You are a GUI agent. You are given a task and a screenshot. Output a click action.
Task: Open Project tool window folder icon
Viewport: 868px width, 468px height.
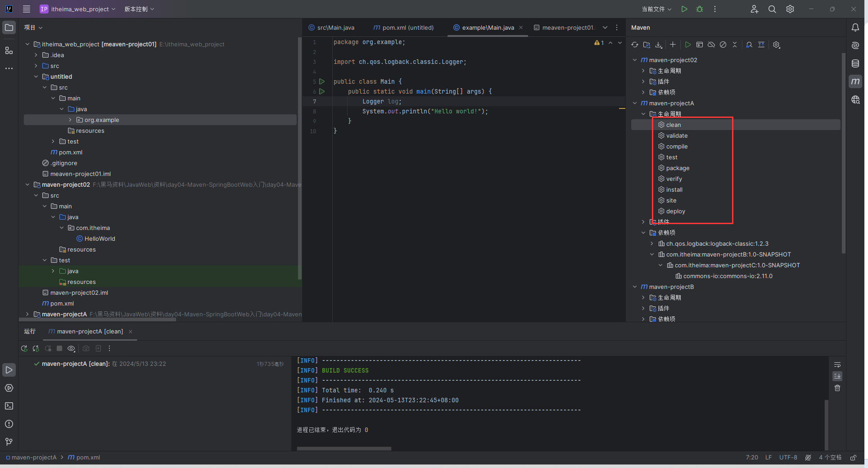pyautogui.click(x=9, y=27)
